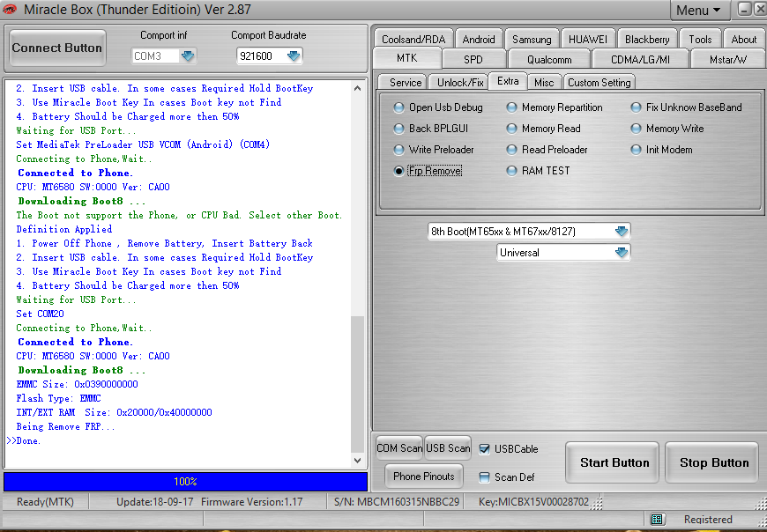Click the Registered status label
The height and width of the screenshot is (532, 767).
[x=708, y=520]
